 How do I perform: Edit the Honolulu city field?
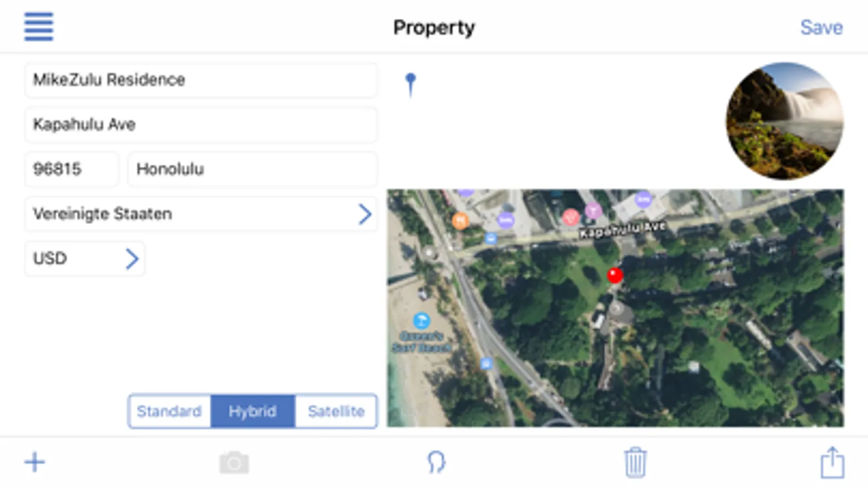coord(252,170)
